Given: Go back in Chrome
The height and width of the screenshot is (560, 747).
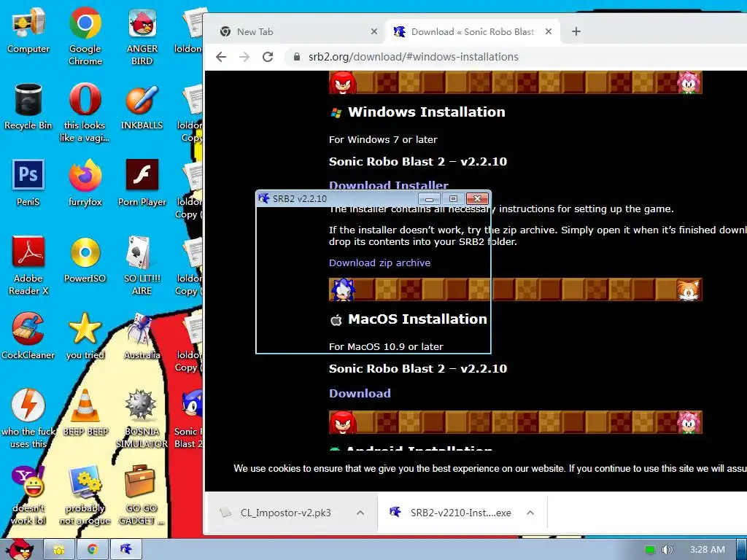Looking at the screenshot, I should [221, 57].
